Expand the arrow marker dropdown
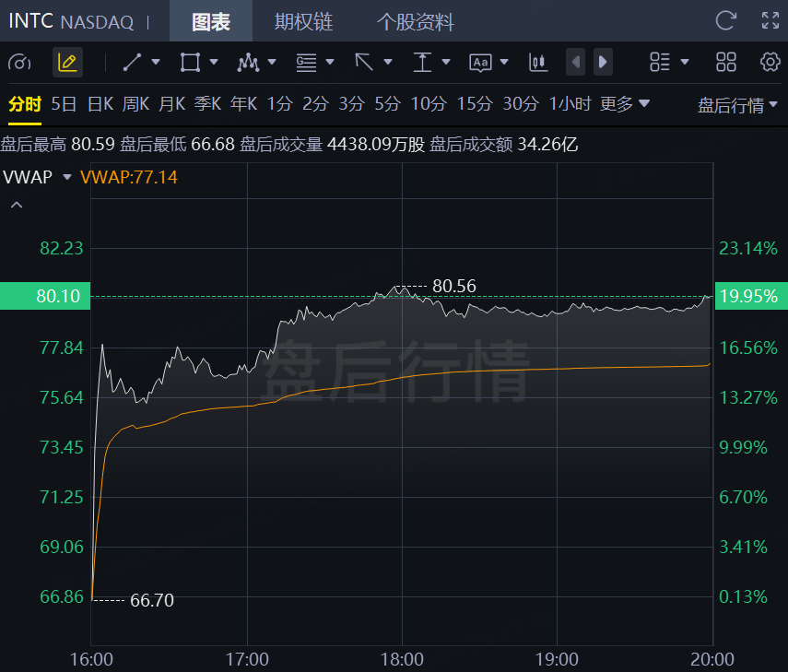Image resolution: width=788 pixels, height=672 pixels. pos(388,62)
